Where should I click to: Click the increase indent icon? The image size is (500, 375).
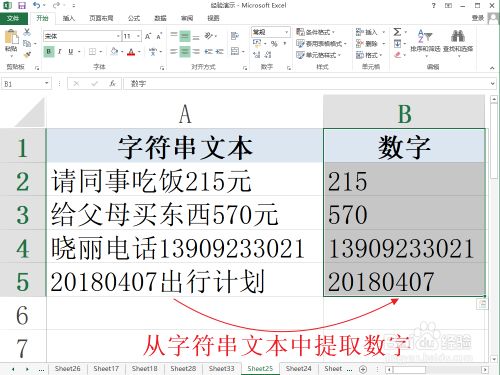point(219,51)
